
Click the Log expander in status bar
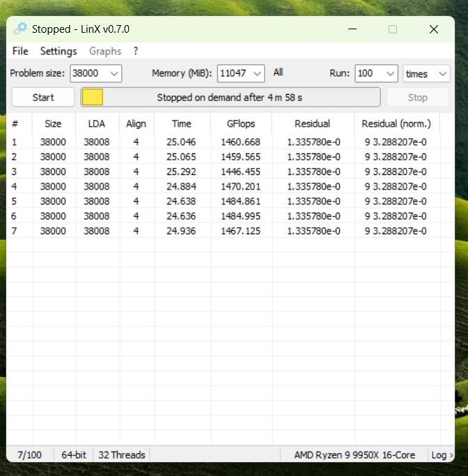point(442,455)
